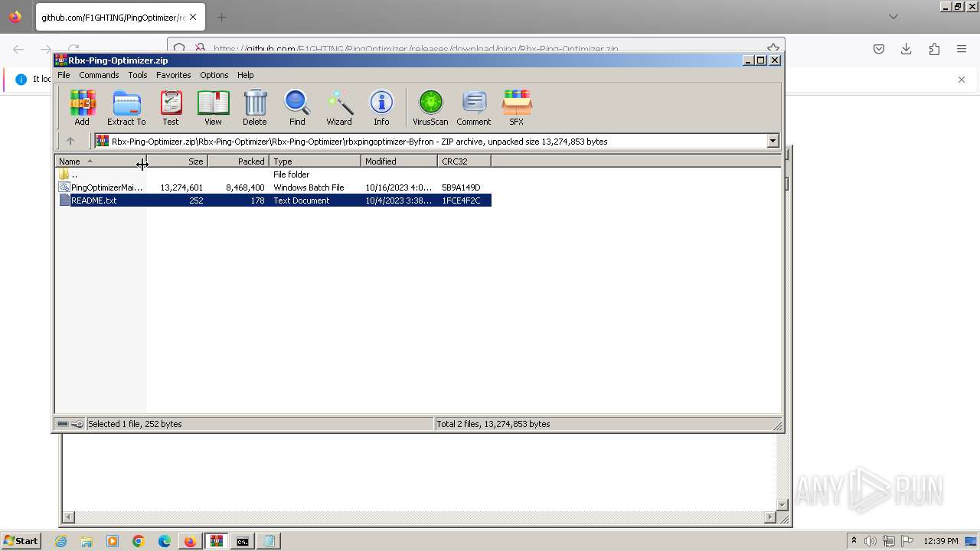The height and width of the screenshot is (551, 980).
Task: Open the Find tool
Action: 297,107
